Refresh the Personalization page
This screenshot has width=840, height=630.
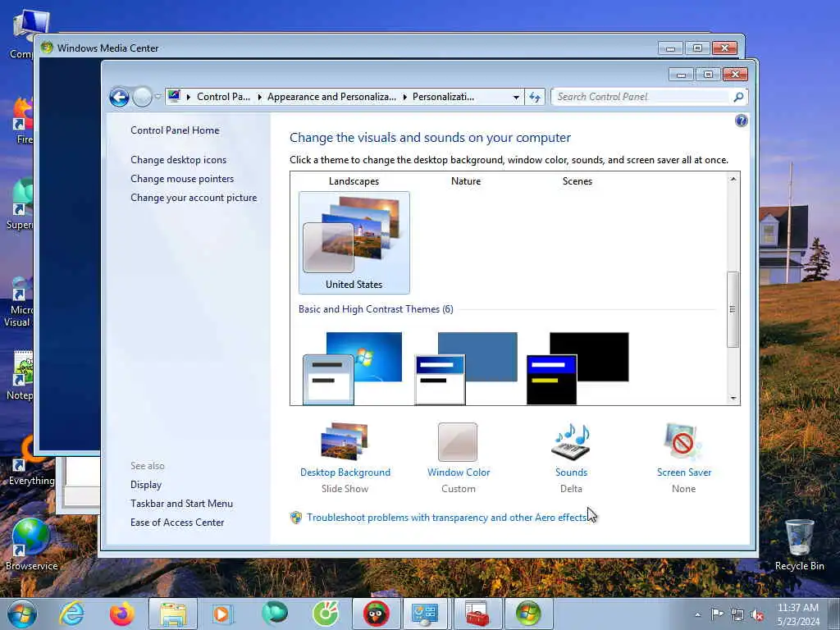(535, 97)
